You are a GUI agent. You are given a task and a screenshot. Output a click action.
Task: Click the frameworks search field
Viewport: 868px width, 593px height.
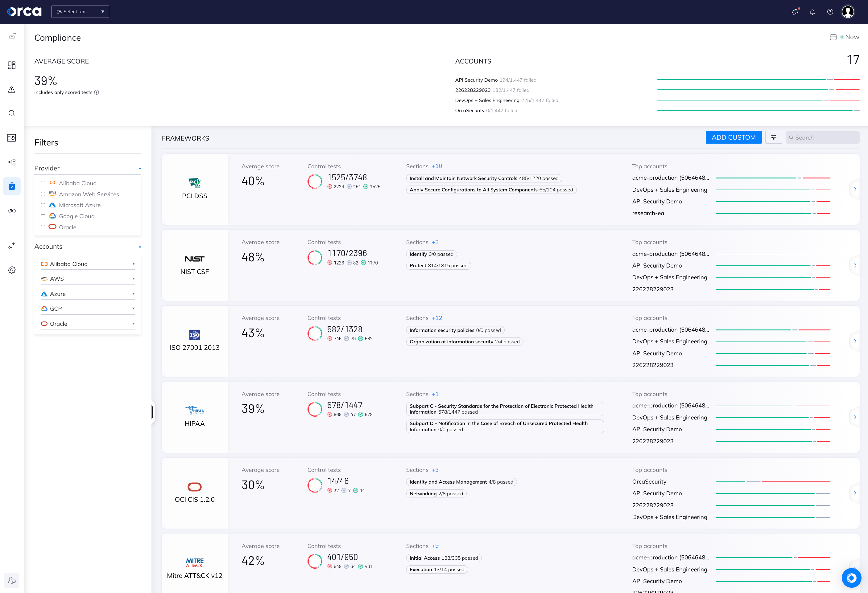822,137
